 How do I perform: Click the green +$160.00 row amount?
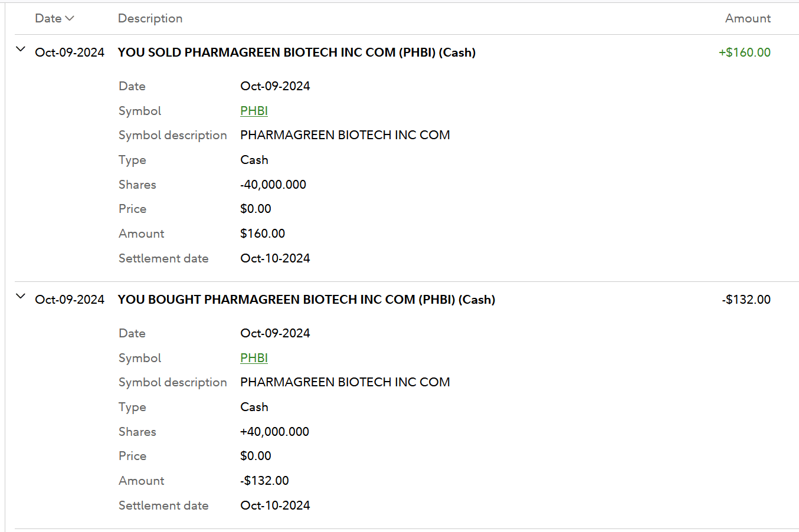(x=744, y=52)
